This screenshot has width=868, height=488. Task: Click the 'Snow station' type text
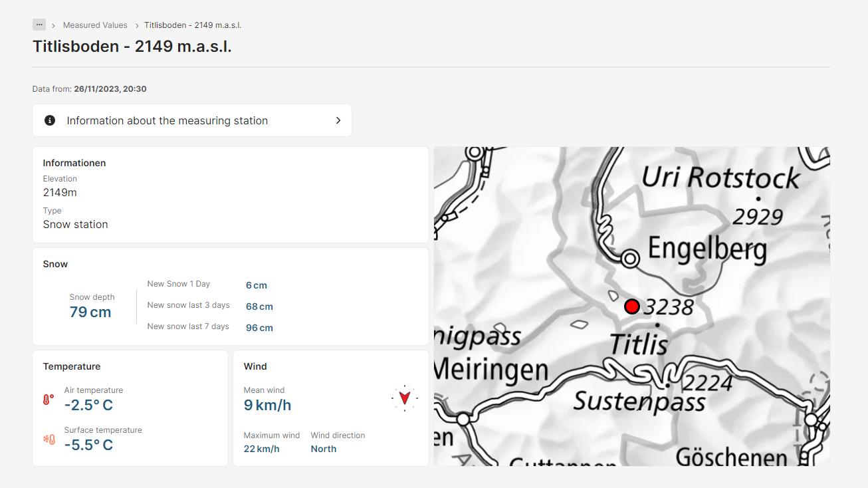75,224
